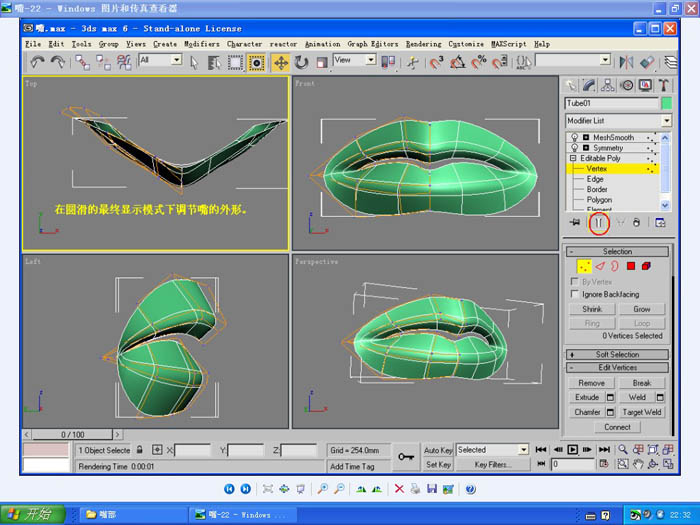Screen dimensions: 700x525
Task: Expand the Soft Selection rollout
Action: 617,354
